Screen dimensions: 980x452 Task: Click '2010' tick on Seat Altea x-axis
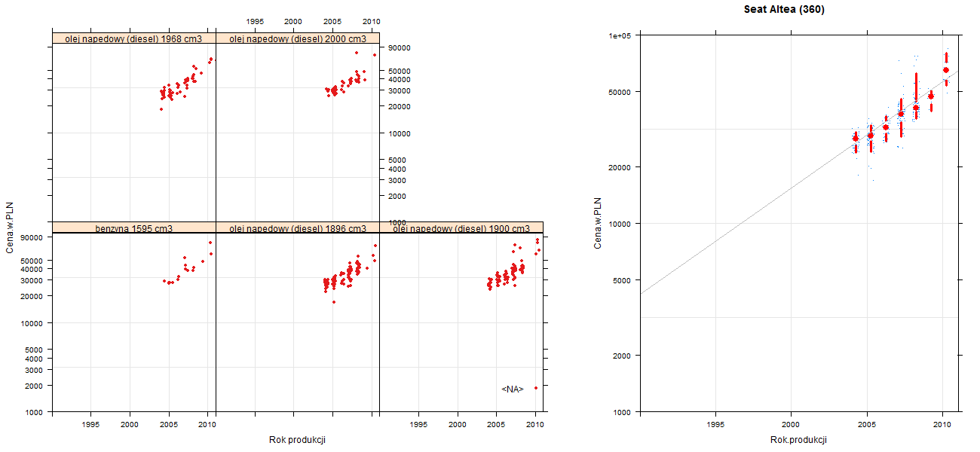942,425
